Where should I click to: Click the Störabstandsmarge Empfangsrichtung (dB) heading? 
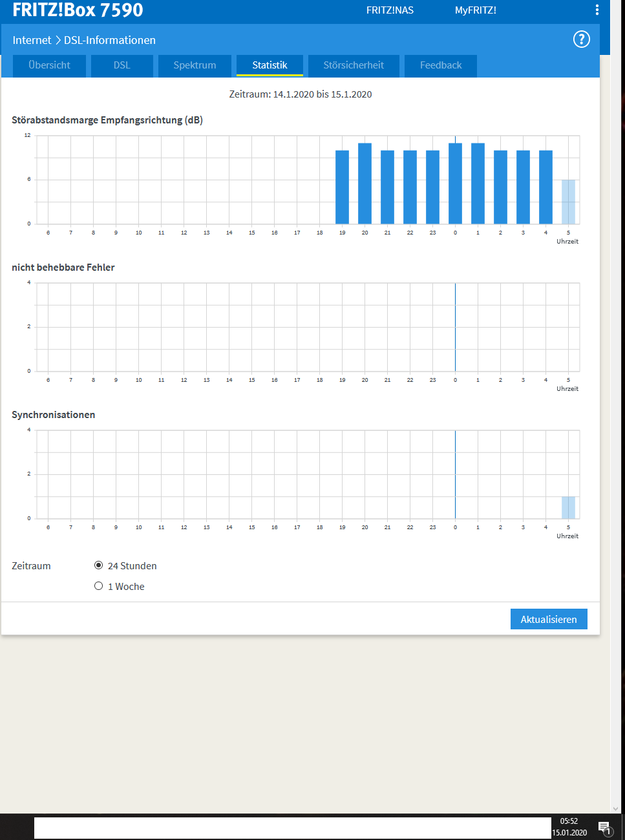[107, 120]
